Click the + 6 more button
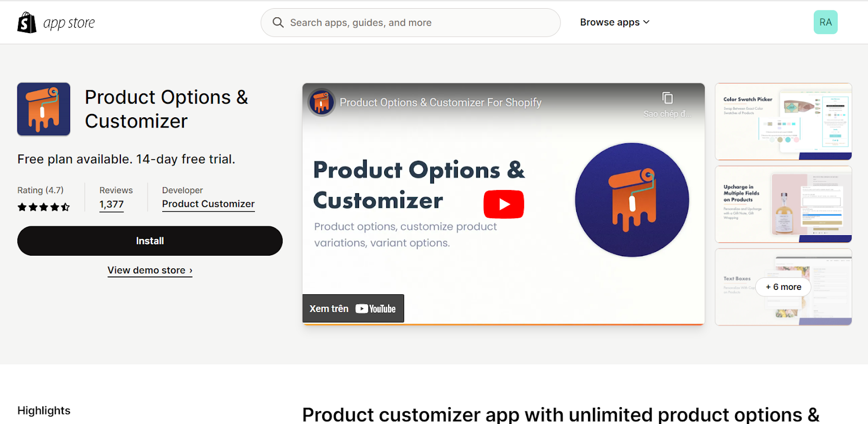This screenshot has height=424, width=868. 783,287
